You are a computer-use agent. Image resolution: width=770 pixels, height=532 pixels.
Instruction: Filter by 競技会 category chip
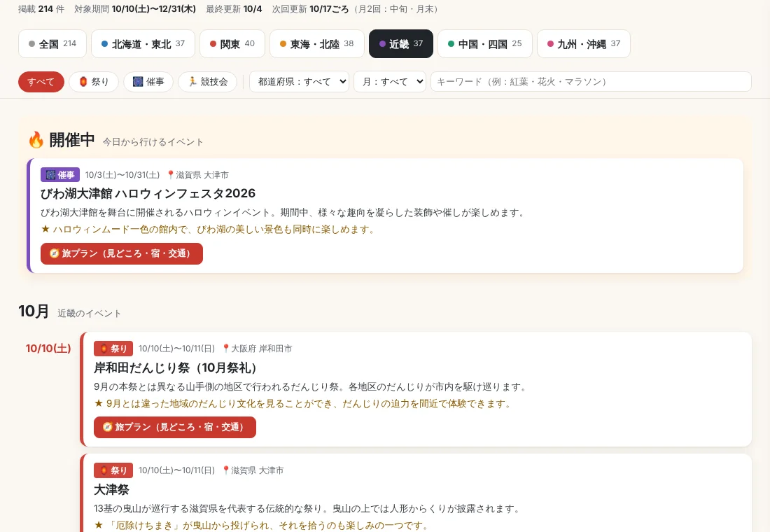point(208,81)
